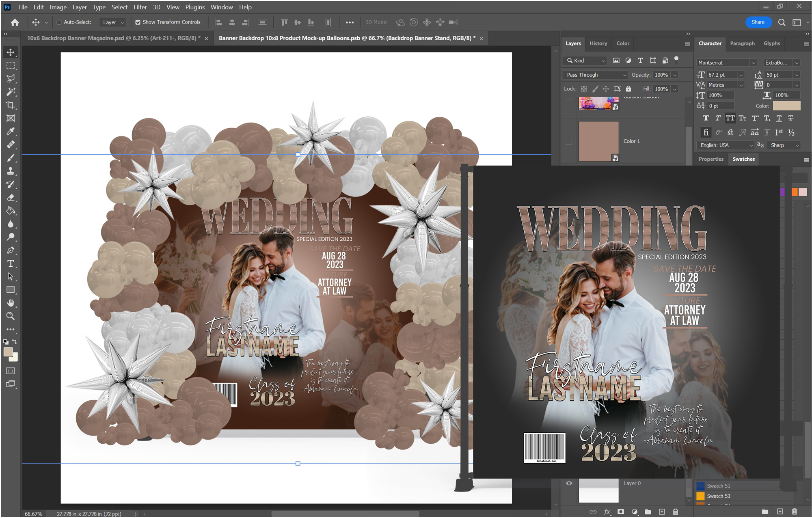Viewport: 812px width, 518px height.
Task: Open the Filter menu
Action: [x=140, y=7]
